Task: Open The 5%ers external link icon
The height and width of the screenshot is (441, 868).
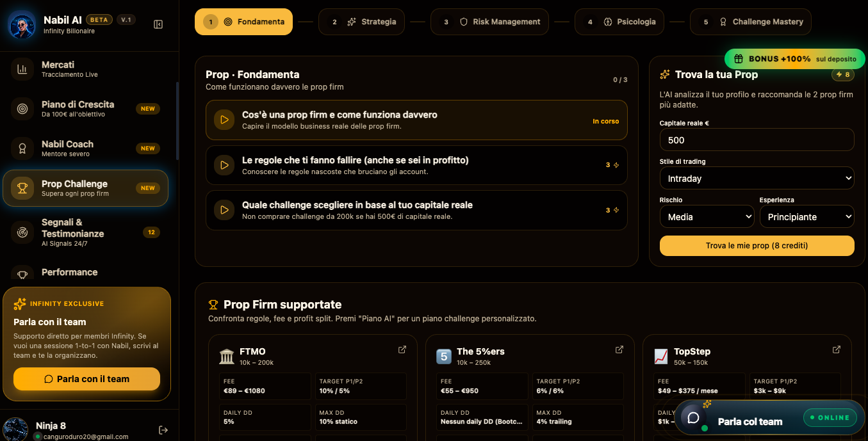Action: coord(619,349)
